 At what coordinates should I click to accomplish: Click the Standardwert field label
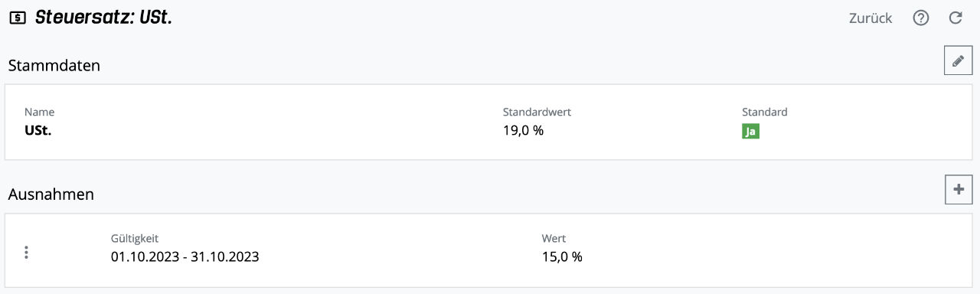click(537, 112)
